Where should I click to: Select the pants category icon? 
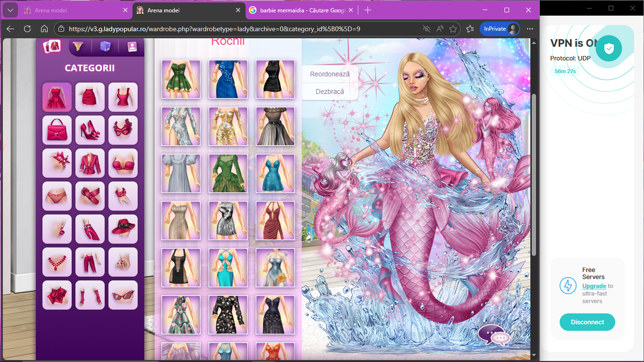(x=90, y=262)
